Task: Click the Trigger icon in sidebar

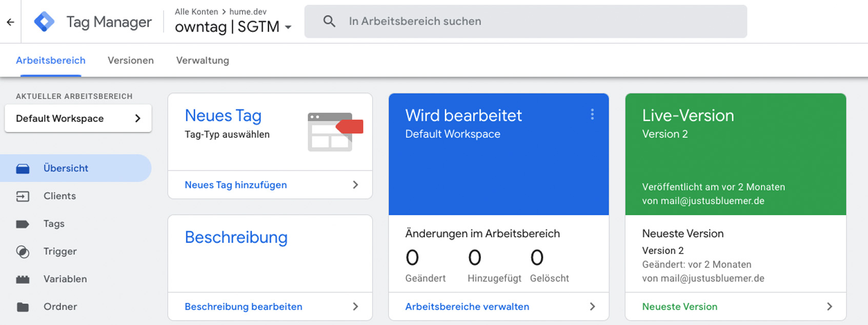Action: (x=23, y=252)
